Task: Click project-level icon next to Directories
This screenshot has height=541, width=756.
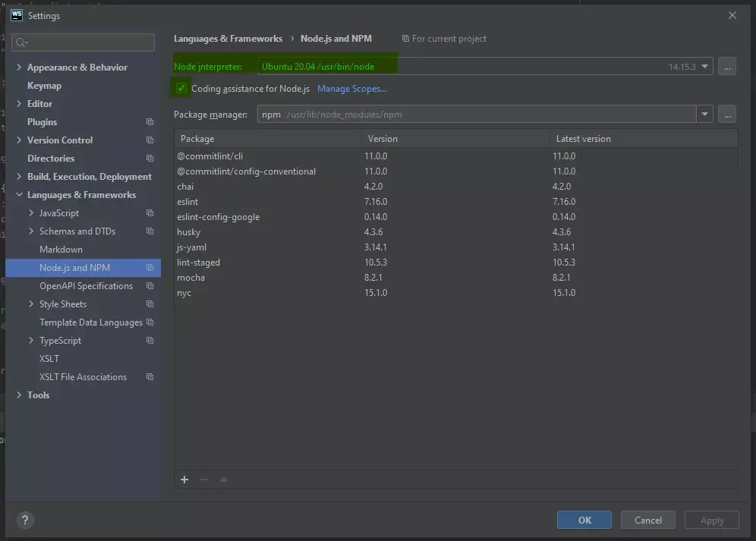Action: click(150, 159)
